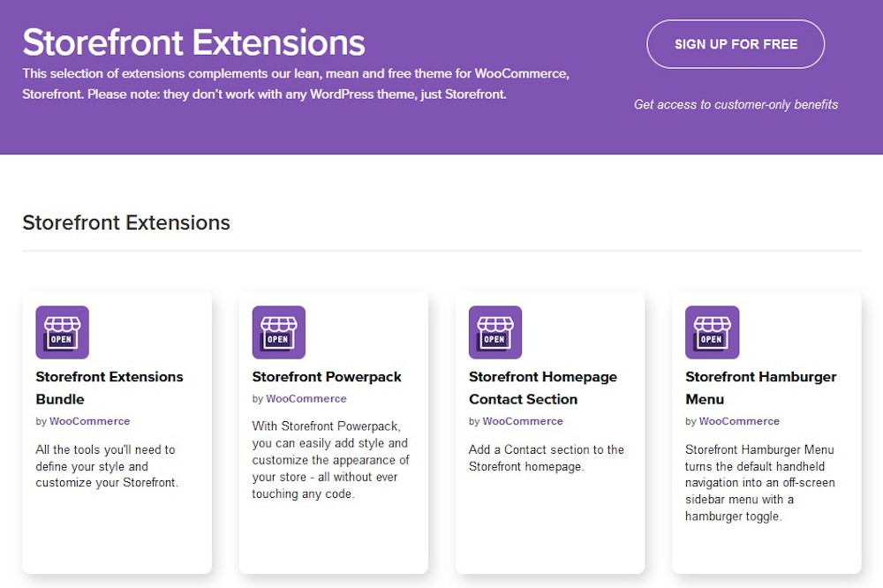The height and width of the screenshot is (588, 883).
Task: Click the large 'Storefront Extensions' banner heading
Action: 193,42
